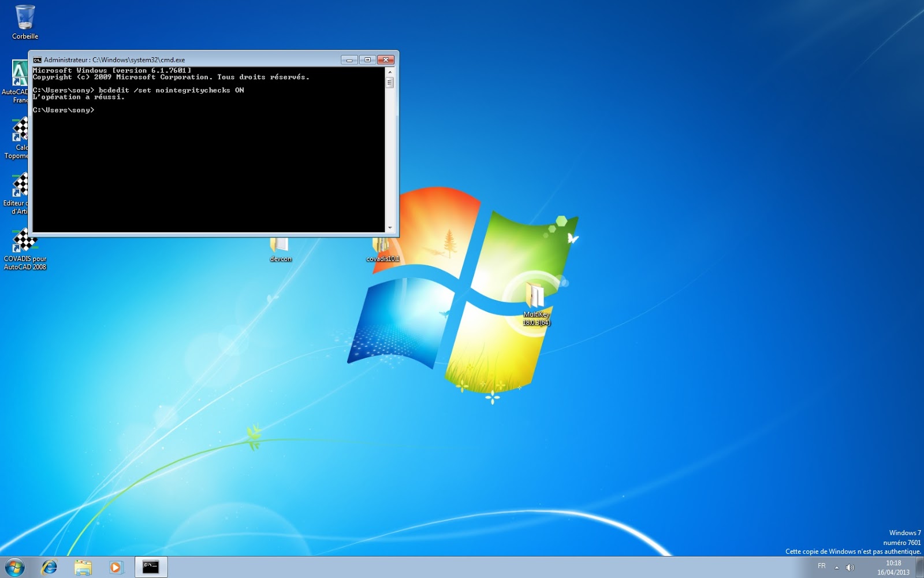The width and height of the screenshot is (924, 578).
Task: Click the text "L'opération a réussi."
Action: tap(79, 97)
